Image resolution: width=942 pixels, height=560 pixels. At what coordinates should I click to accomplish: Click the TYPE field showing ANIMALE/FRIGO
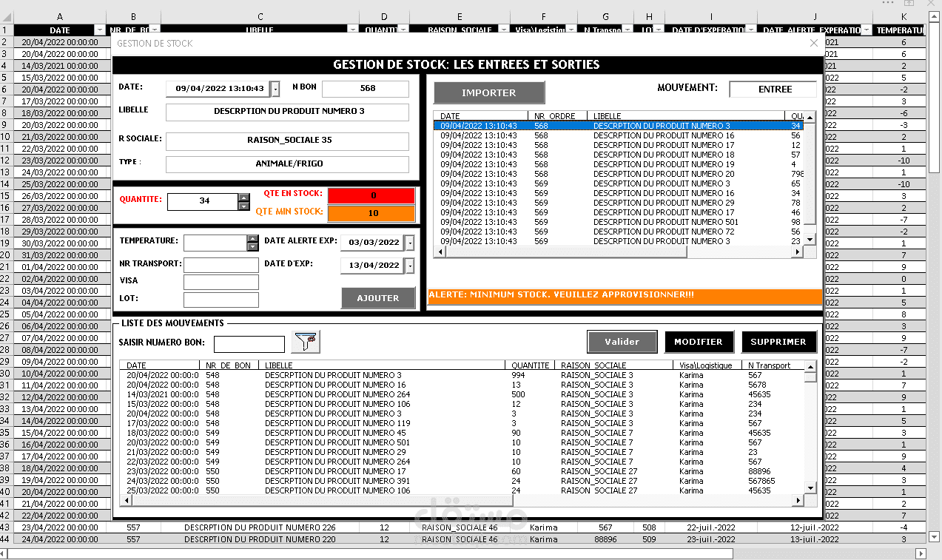287,164
